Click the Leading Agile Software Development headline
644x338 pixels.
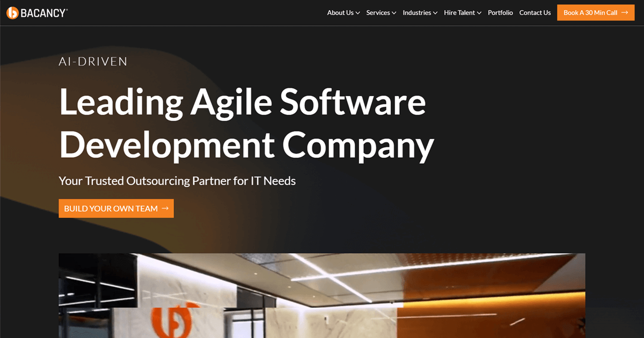246,123
